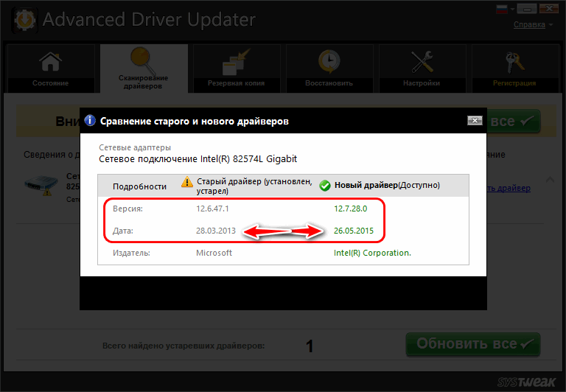Click Сетевое подключение Intel(R) 82574L Gigabit text
The height and width of the screenshot is (392, 566).
198,159
